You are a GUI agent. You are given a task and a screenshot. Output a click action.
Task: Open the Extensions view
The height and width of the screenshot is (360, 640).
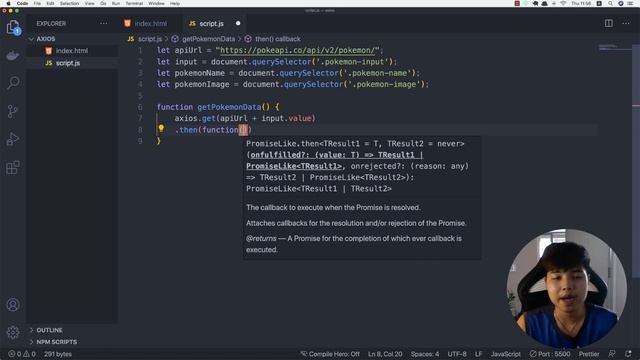(13, 167)
